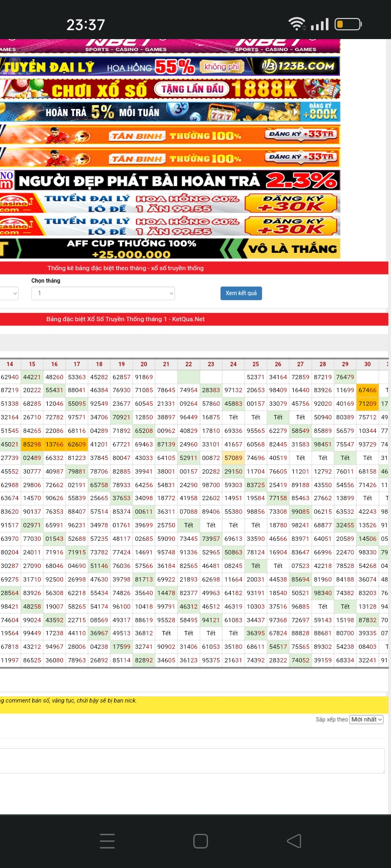This screenshot has width=391, height=868.
Task: Click the orange highlighted cell 67466
Action: [368, 390]
